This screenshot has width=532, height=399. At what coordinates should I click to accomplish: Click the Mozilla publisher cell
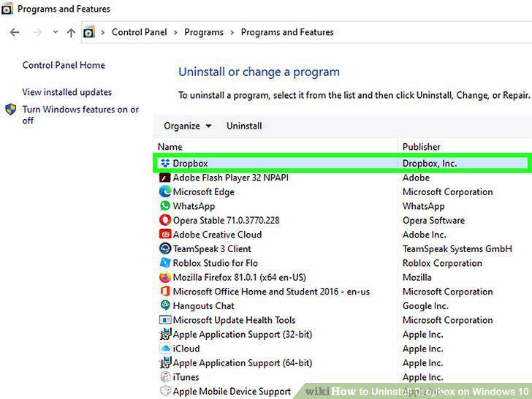[417, 277]
